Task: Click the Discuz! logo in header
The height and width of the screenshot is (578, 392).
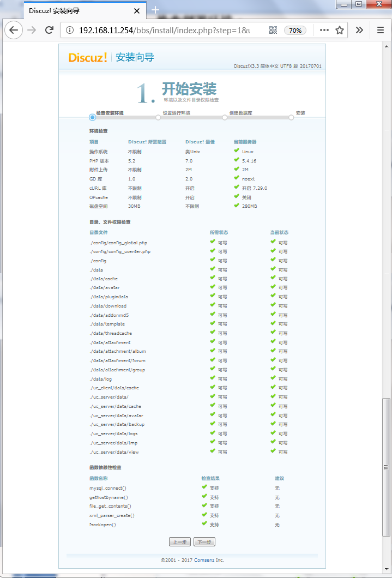Action: coord(88,57)
